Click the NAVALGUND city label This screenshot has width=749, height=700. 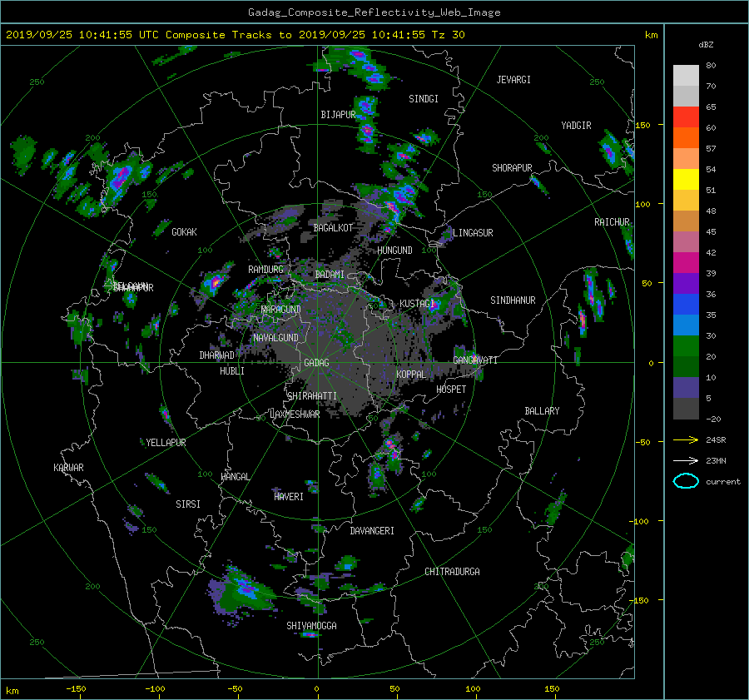pyautogui.click(x=275, y=338)
